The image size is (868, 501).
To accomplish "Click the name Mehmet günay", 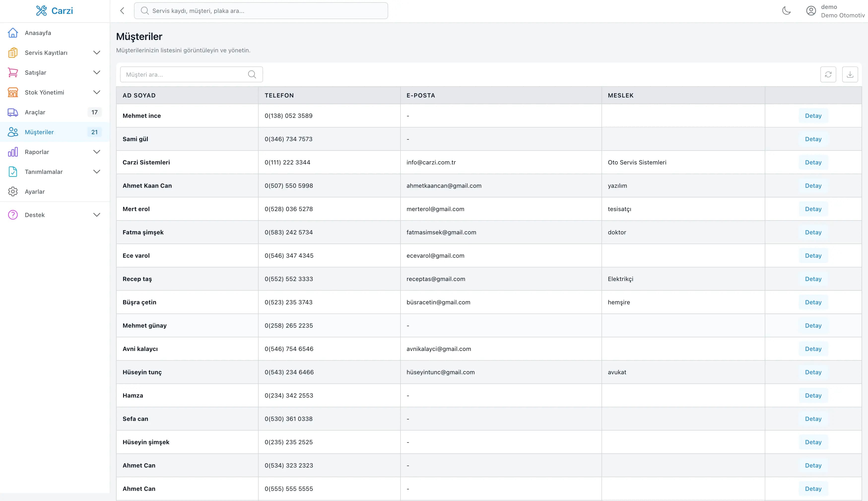I will (x=145, y=325).
